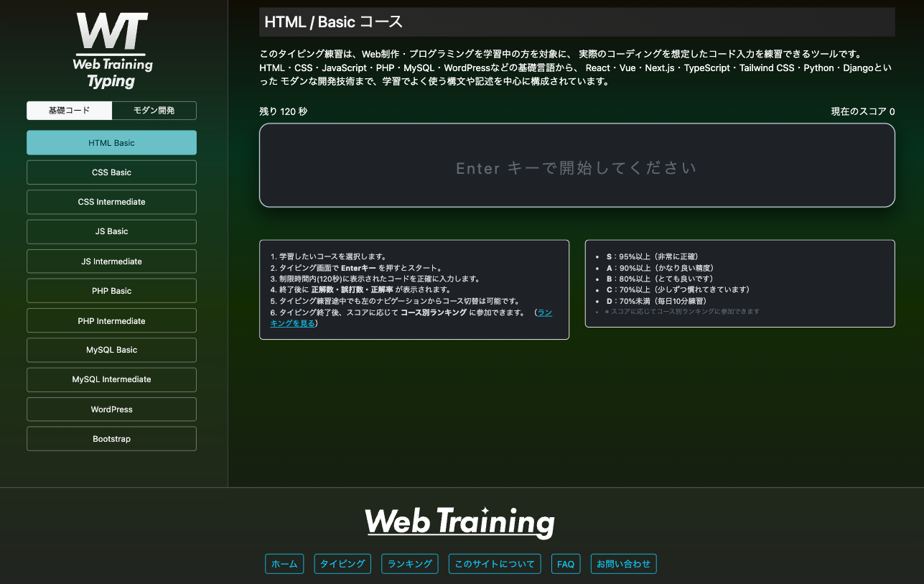Open the ランキングを見る link
Screen dimensions: 924x584
click(293, 323)
